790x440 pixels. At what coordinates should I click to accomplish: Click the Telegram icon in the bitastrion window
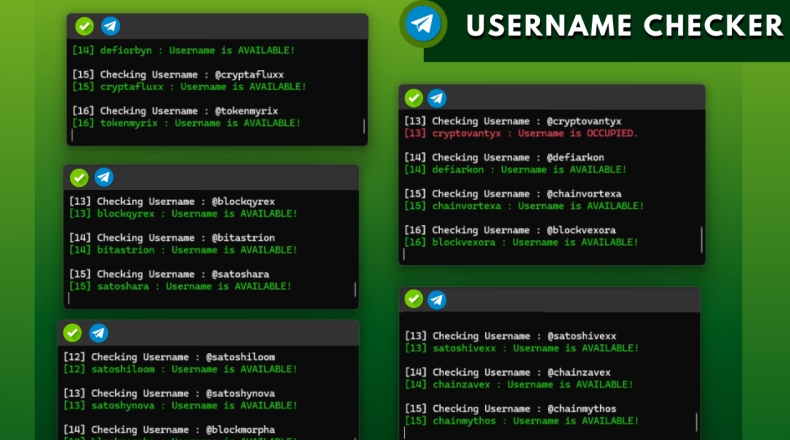[x=104, y=178]
